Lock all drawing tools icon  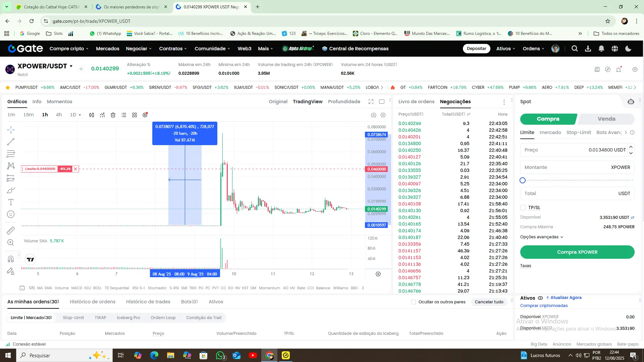[11, 271]
